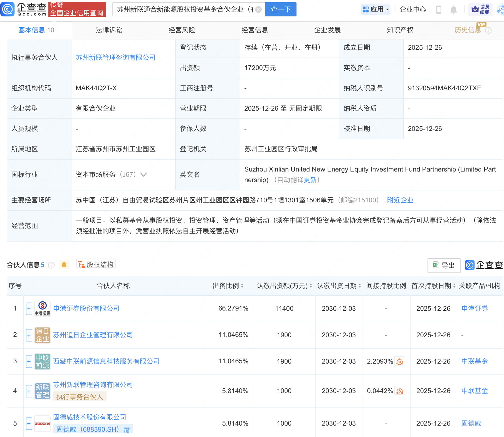504x437 pixels.
Task: Open the mobile app phone icon
Action: coord(439,10)
